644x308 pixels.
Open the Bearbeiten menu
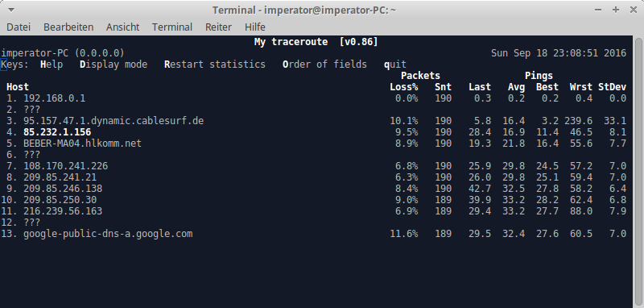point(68,27)
